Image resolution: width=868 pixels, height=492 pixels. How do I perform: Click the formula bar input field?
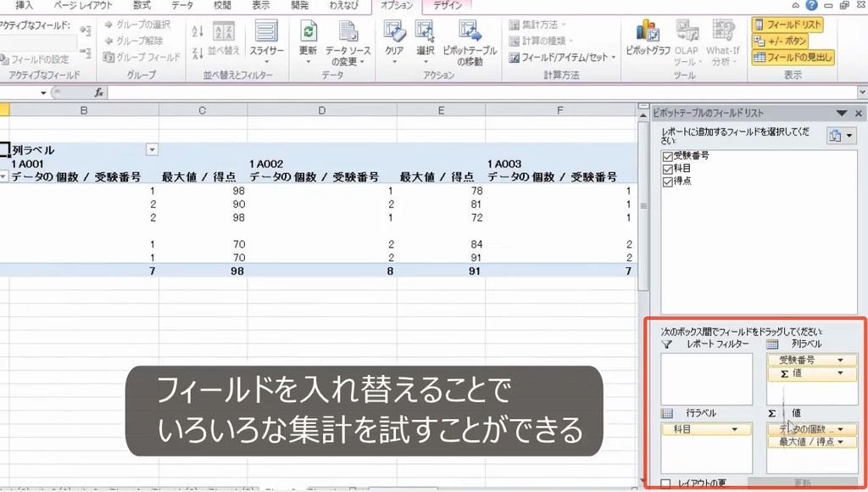tap(481, 92)
